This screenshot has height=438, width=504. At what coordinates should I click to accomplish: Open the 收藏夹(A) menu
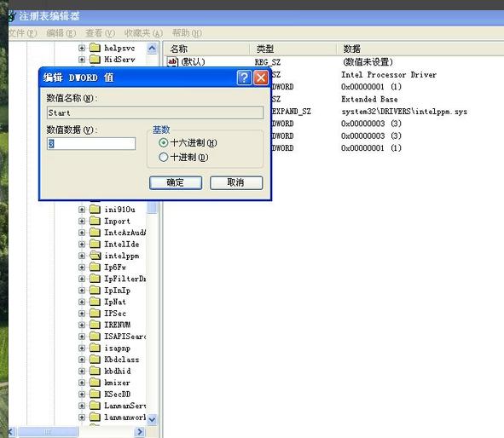143,33
